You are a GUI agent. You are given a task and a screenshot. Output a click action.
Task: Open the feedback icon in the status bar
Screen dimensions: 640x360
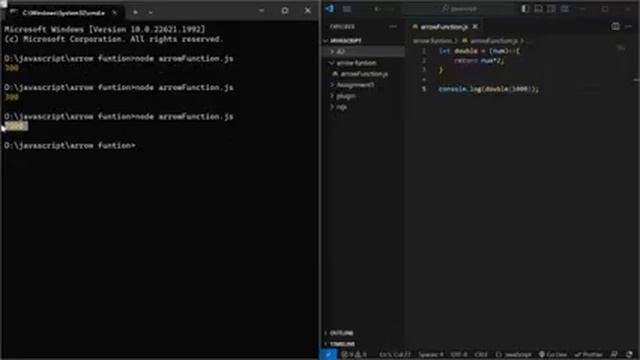(614, 355)
